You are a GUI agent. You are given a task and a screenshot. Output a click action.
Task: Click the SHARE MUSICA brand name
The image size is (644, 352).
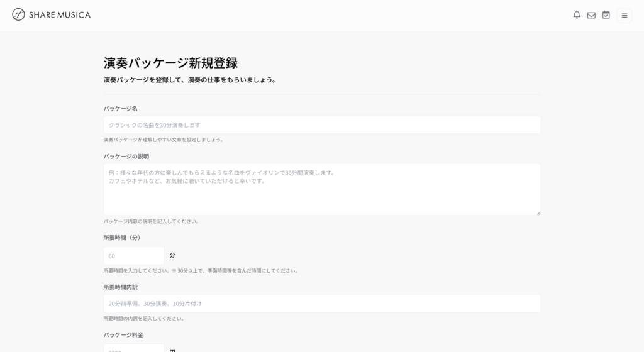click(60, 15)
